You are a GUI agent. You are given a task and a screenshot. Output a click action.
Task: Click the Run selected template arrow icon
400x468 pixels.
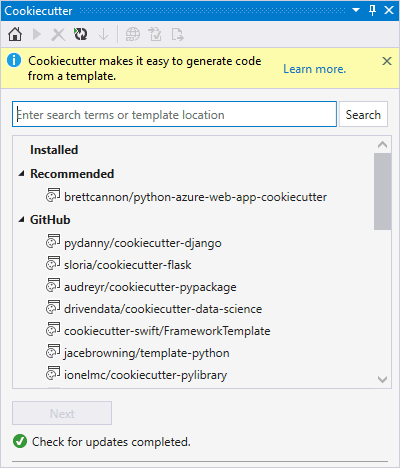tap(37, 34)
